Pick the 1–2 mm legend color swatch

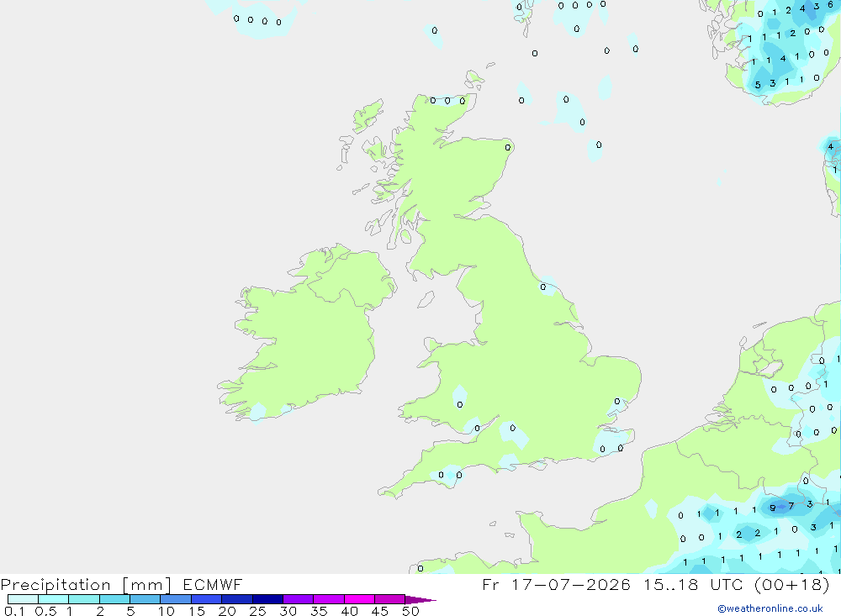84,599
